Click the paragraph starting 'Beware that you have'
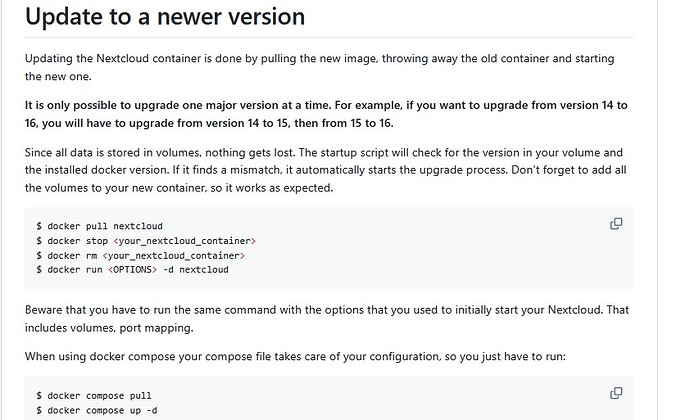This screenshot has height=420, width=690. [327, 319]
